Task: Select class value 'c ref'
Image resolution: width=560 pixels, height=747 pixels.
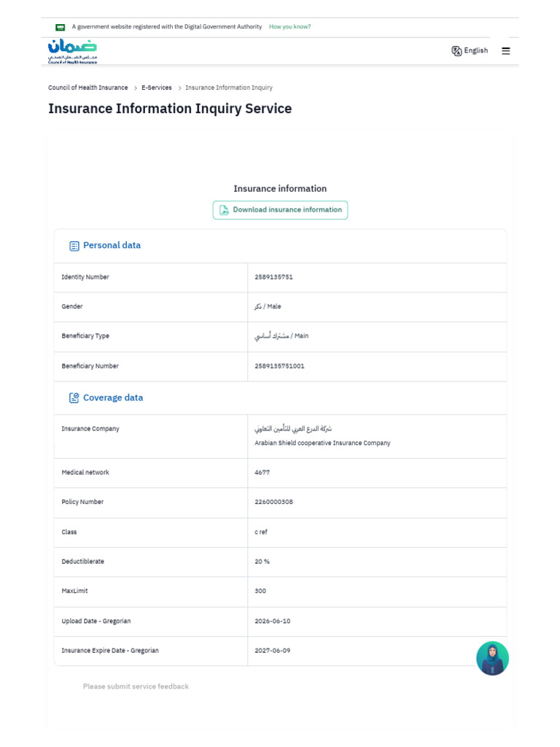Action: [x=261, y=532]
